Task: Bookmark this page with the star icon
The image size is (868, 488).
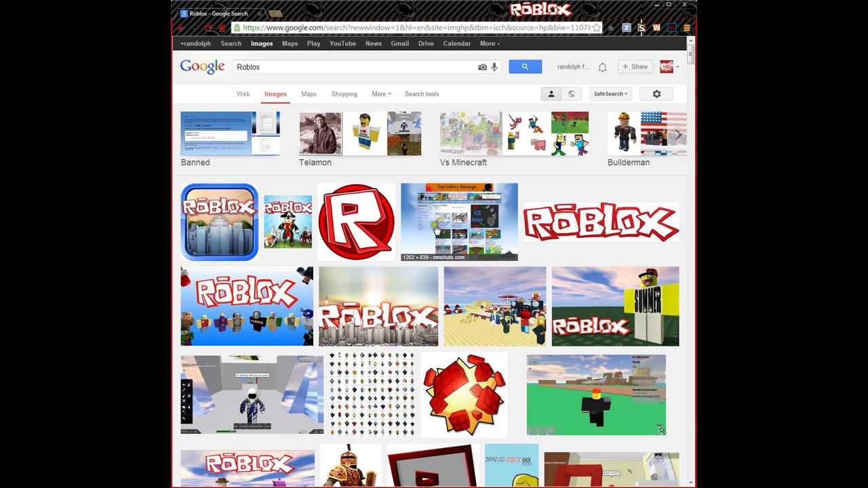Action: [x=596, y=28]
